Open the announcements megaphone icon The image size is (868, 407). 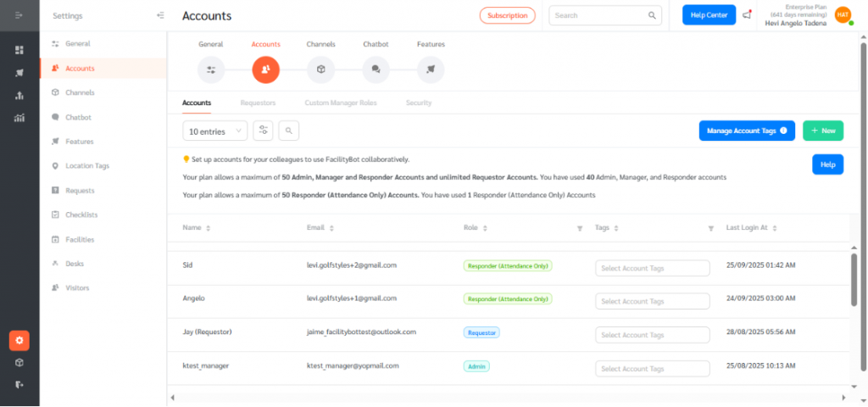(747, 15)
